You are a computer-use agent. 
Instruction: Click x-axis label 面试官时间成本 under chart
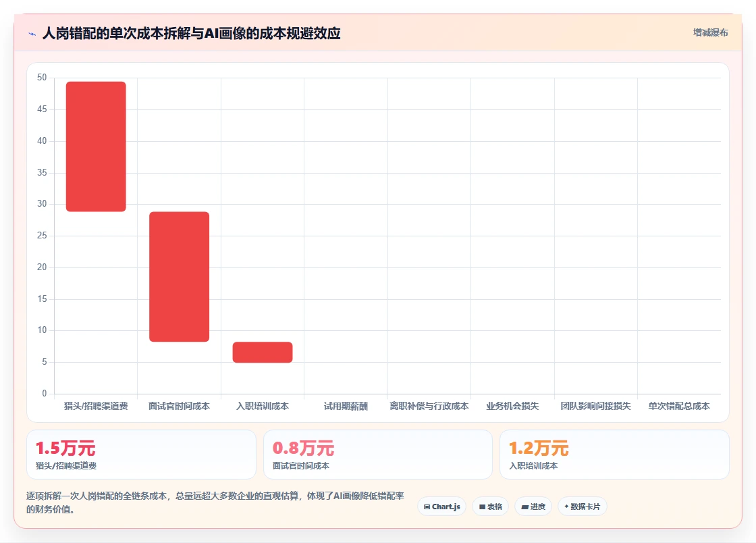click(180, 406)
